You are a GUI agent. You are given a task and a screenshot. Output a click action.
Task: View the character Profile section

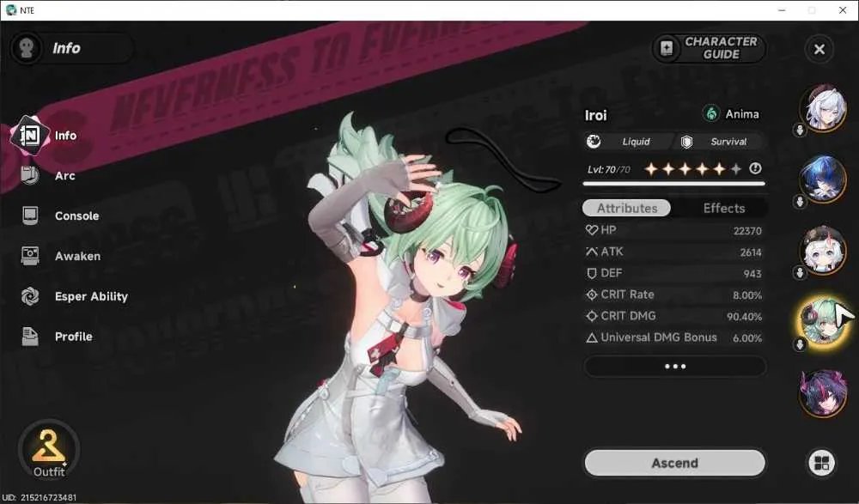(73, 337)
